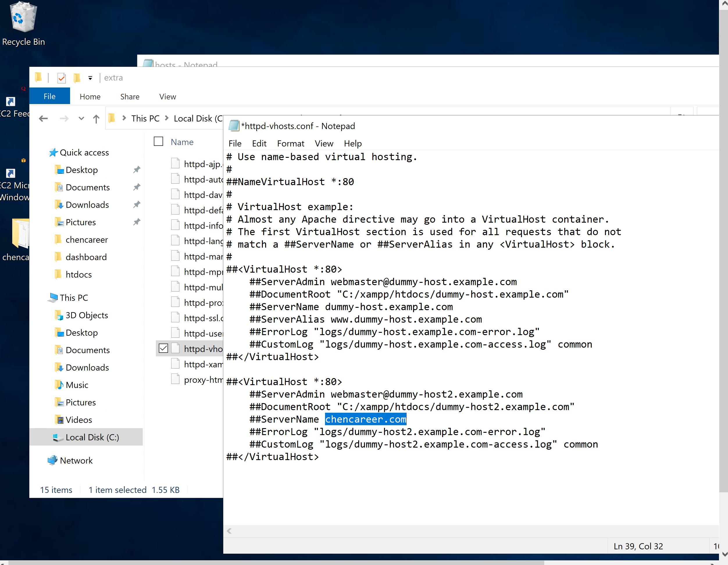Open the recent locations dropdown chevron

81,119
